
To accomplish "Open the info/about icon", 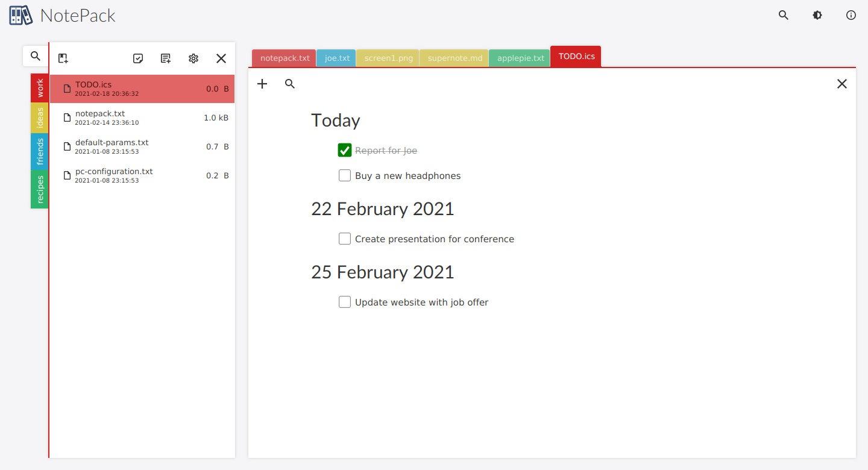I will click(x=851, y=16).
